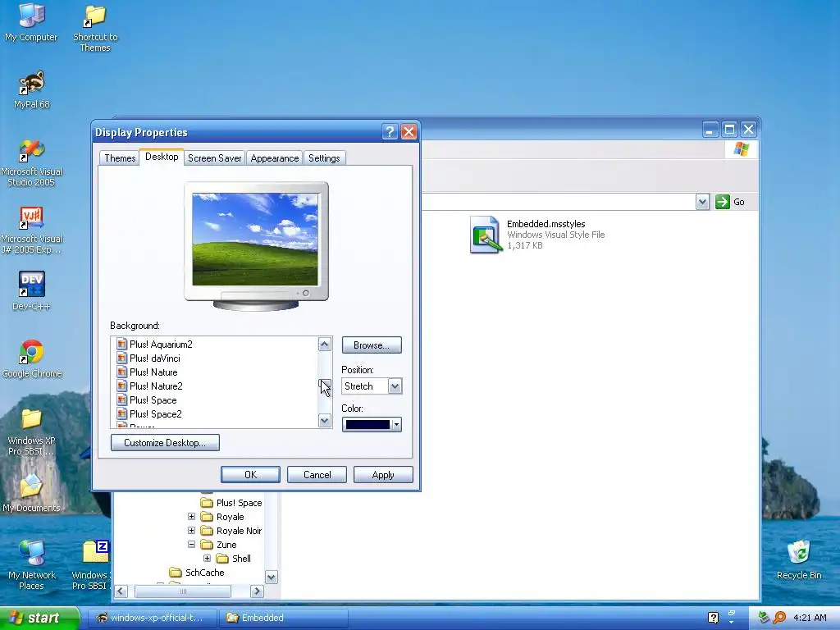Open the Explorer address bar dropdown arrow
This screenshot has height=630, width=840.
pyautogui.click(x=702, y=202)
